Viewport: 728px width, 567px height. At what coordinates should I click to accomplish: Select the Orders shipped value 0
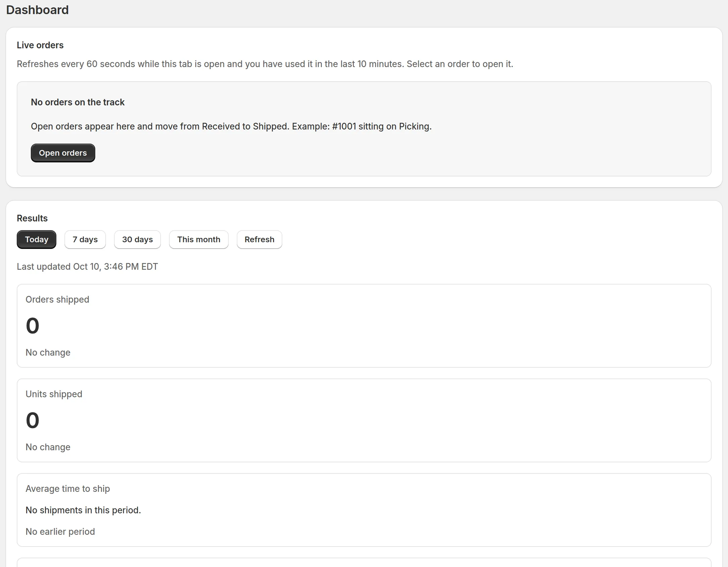coord(33,326)
